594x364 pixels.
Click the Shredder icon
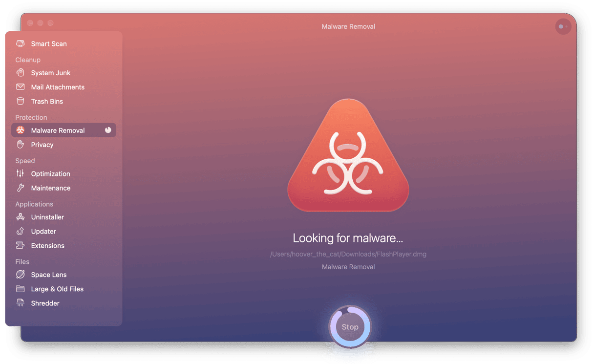pos(20,303)
